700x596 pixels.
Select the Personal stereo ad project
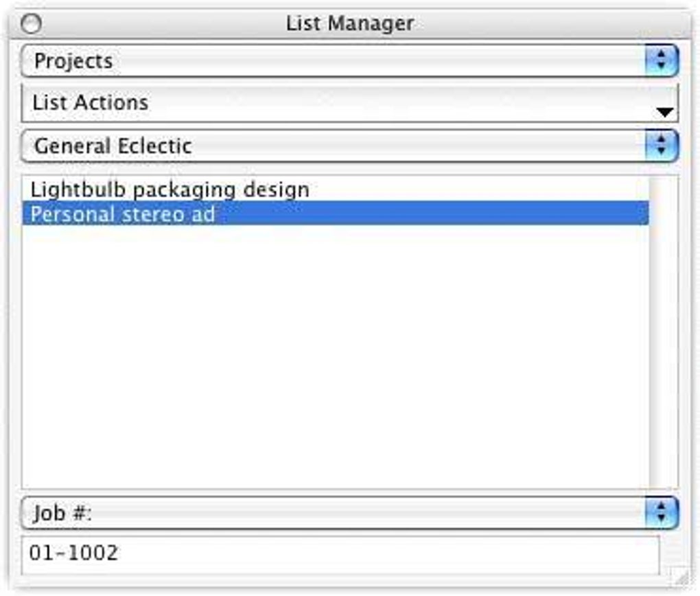point(124,214)
